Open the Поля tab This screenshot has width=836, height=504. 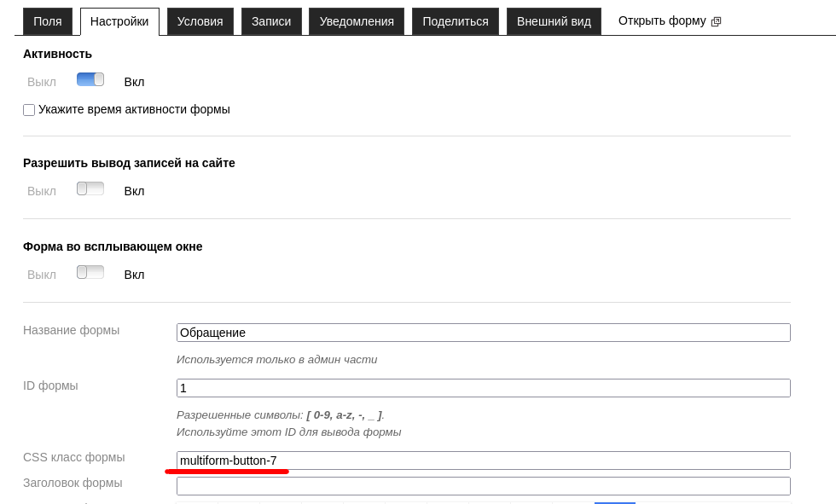(x=48, y=21)
